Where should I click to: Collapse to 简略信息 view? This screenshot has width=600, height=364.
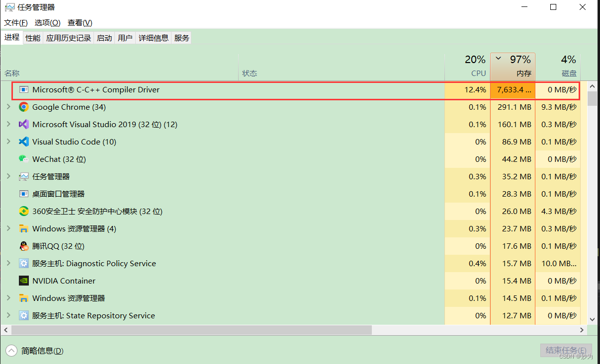35,351
